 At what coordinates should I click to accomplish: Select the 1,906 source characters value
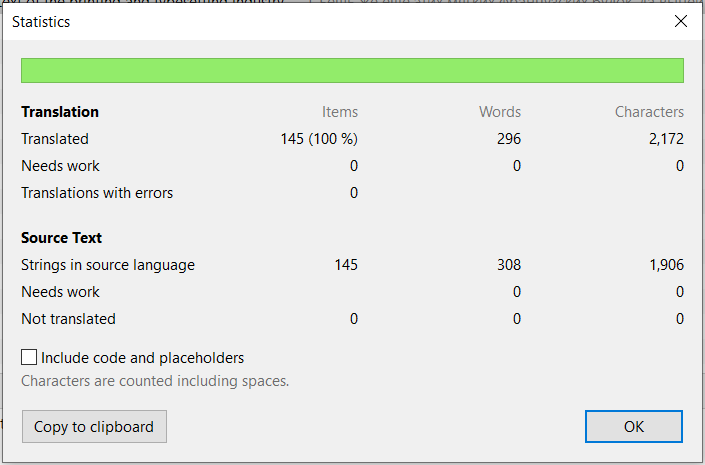pos(665,265)
